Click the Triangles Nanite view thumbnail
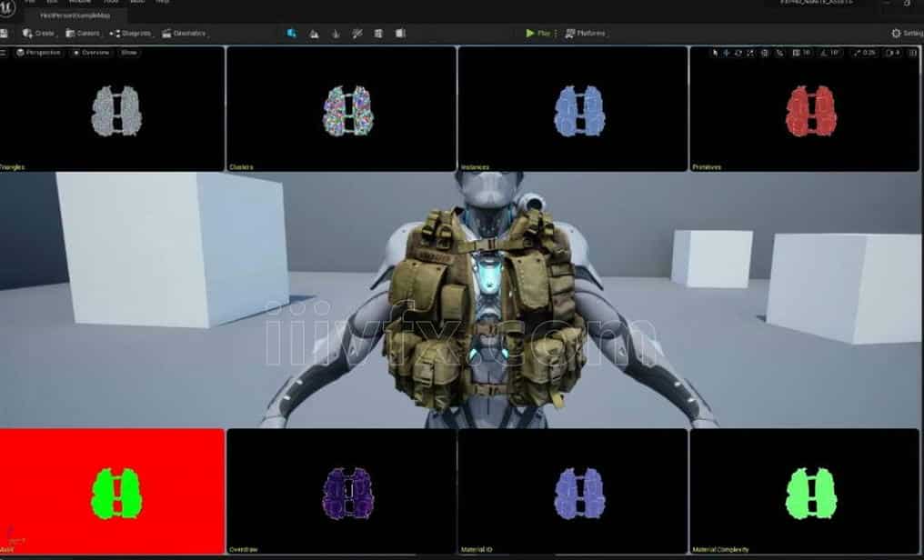 (112, 109)
